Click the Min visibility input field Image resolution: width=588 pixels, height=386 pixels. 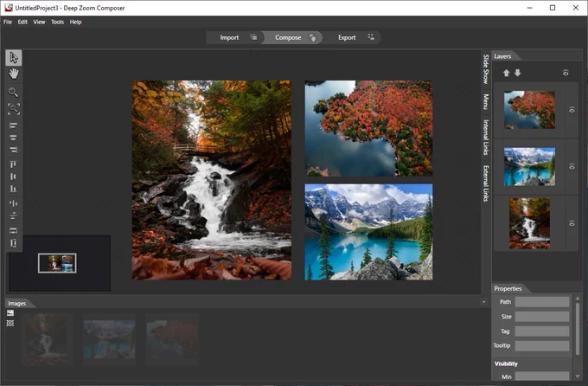542,376
